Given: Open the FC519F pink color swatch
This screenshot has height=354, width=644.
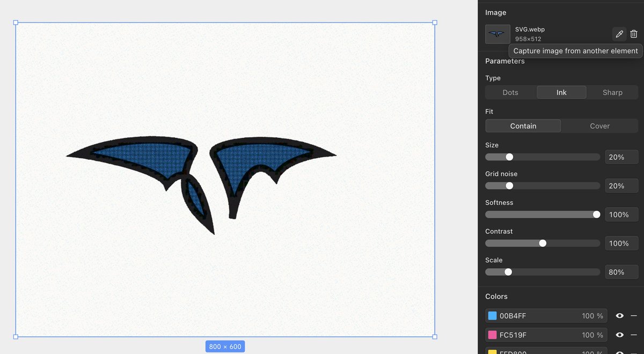Looking at the screenshot, I should (492, 335).
